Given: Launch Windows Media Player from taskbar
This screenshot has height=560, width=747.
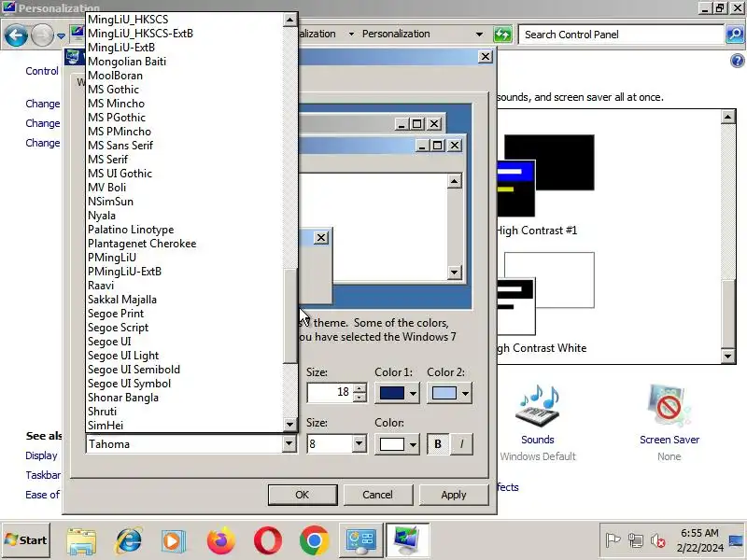Looking at the screenshot, I should tap(174, 540).
